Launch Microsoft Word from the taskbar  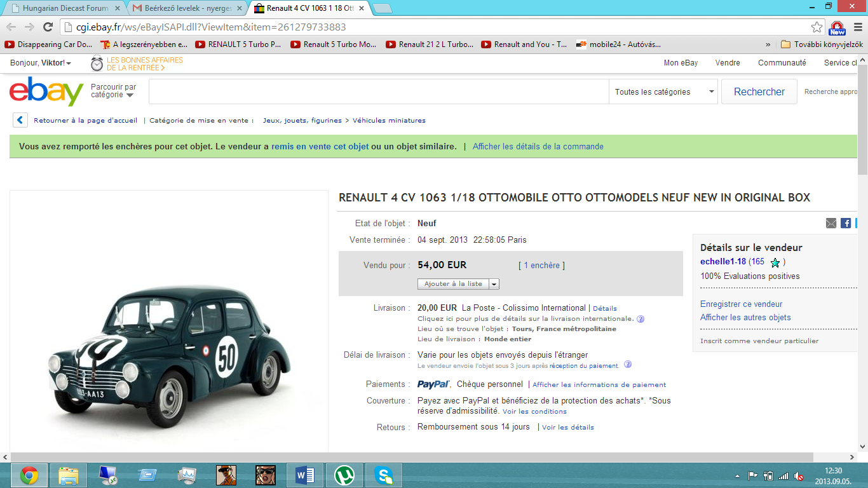click(304, 475)
